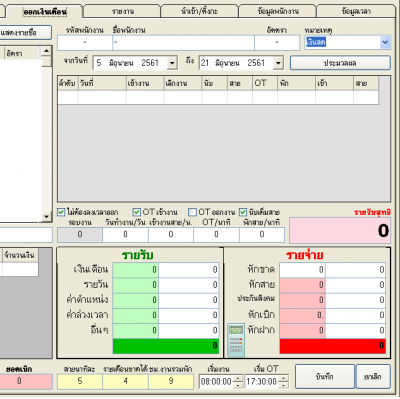Screen dimensions: 400x399
Task: Click the ประมวลผล button
Action: pos(340,63)
